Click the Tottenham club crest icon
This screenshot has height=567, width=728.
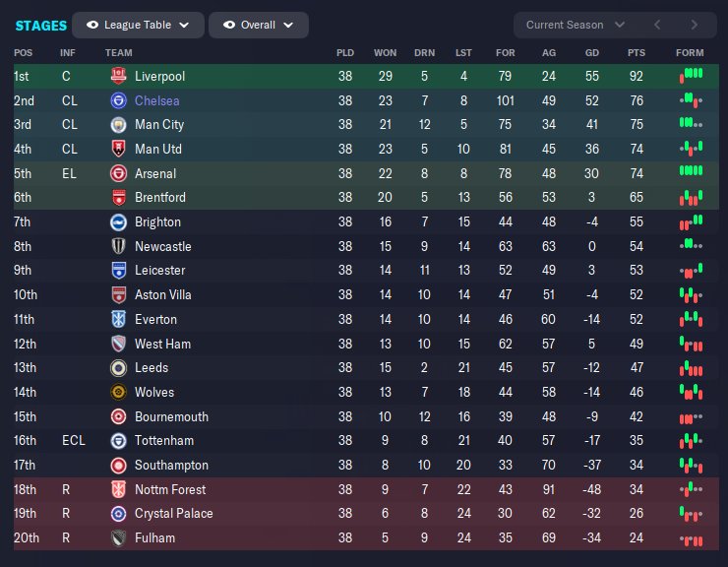click(118, 440)
